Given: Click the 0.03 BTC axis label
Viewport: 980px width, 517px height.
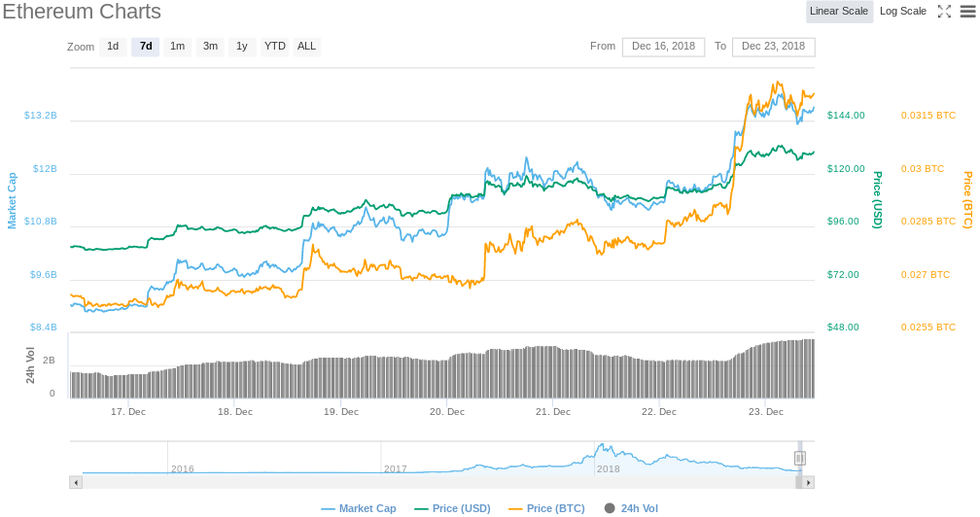Looking at the screenshot, I should click(x=923, y=169).
